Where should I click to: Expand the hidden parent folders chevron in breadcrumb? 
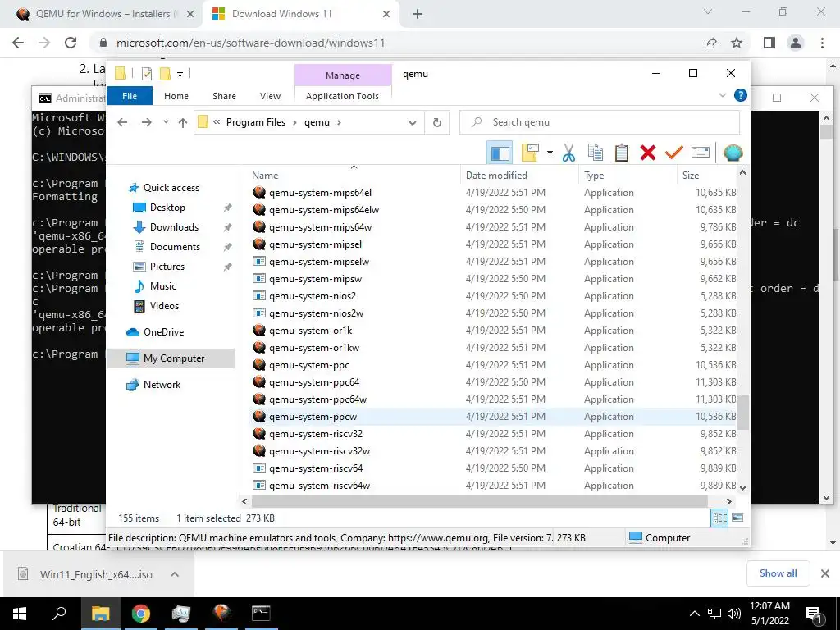pos(217,122)
